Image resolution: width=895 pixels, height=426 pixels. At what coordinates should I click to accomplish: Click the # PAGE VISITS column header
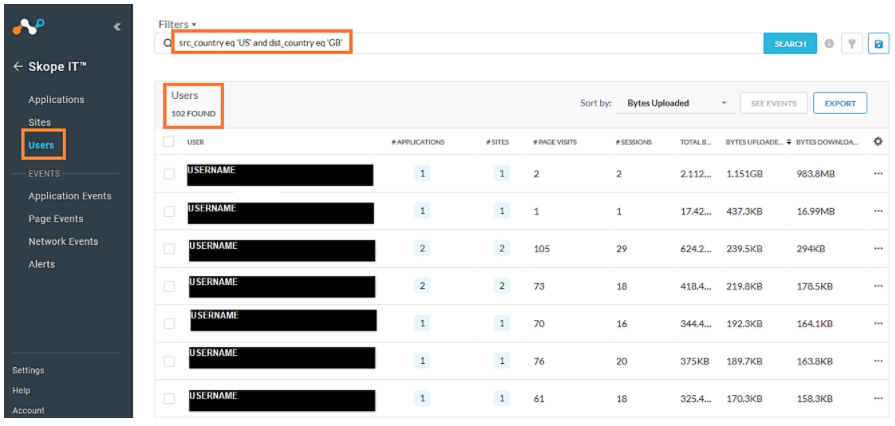point(554,142)
